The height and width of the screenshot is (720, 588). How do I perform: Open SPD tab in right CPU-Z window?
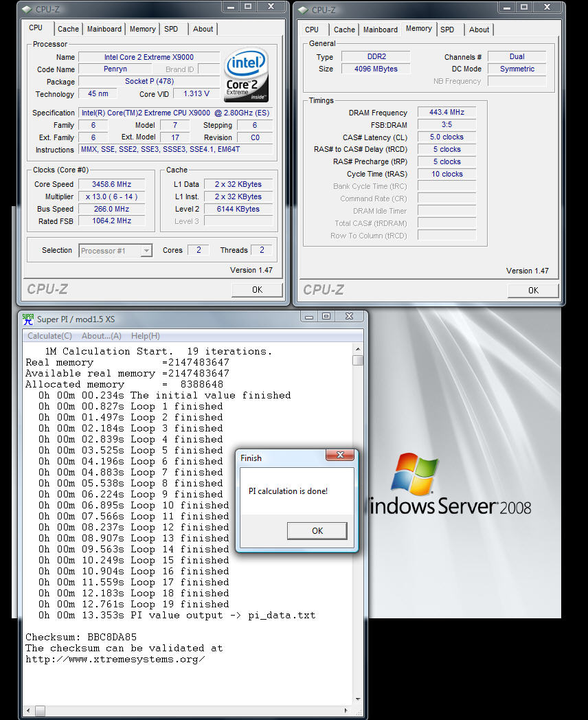[447, 30]
